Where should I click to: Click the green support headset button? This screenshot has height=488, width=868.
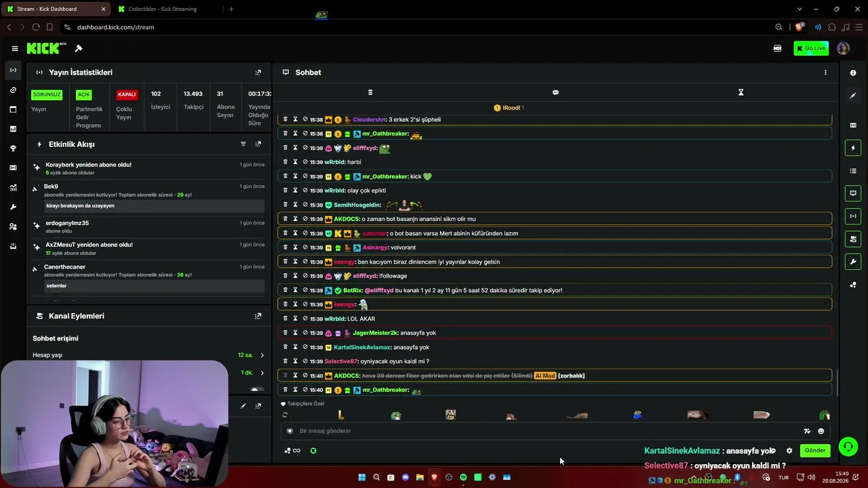coord(848,447)
